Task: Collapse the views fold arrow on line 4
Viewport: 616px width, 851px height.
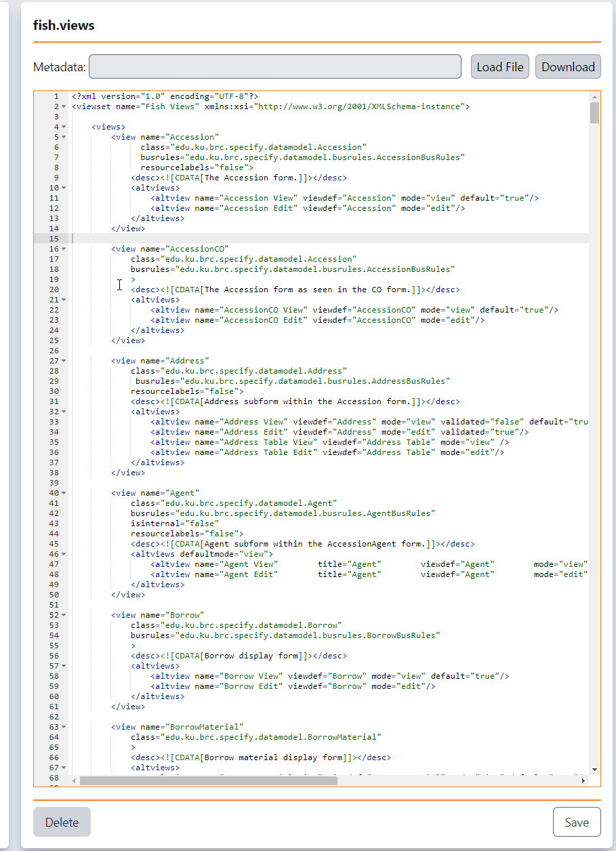Action: 64,127
